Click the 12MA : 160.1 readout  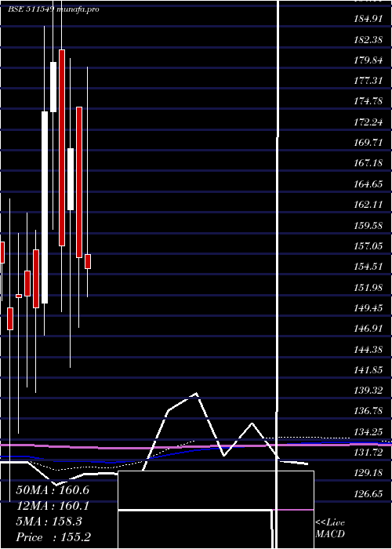click(x=53, y=506)
